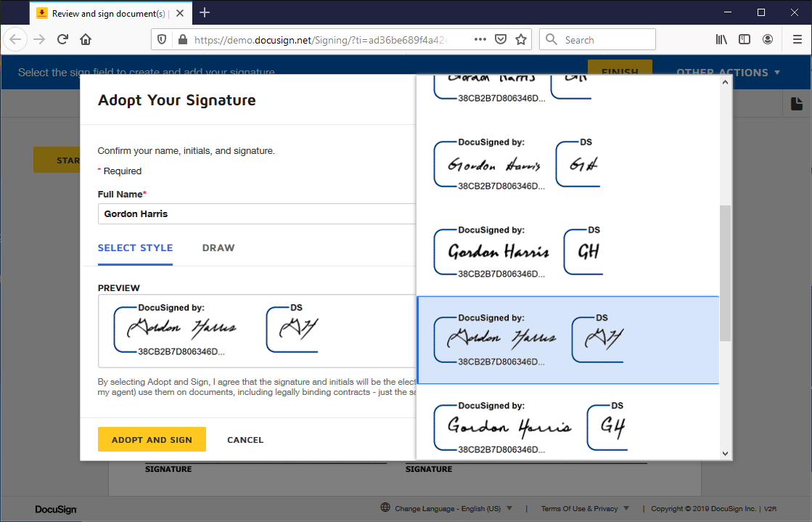Go to the Firefox home page icon
Image resolution: width=812 pixels, height=522 pixels.
86,39
